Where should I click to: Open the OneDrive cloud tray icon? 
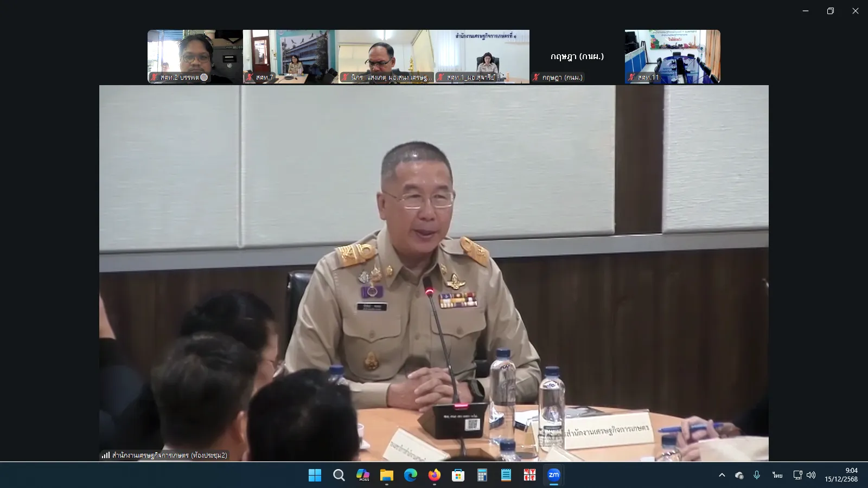[x=739, y=476]
